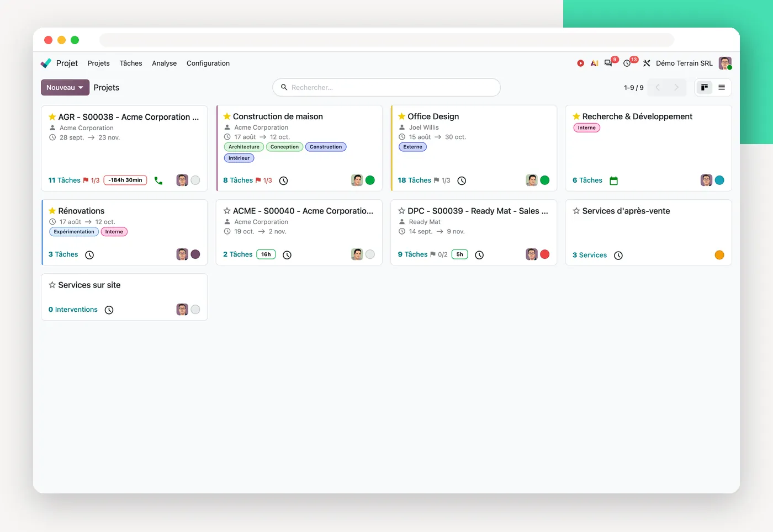Click activity clock on Construction de maison
The height and width of the screenshot is (532, 773).
click(284, 180)
